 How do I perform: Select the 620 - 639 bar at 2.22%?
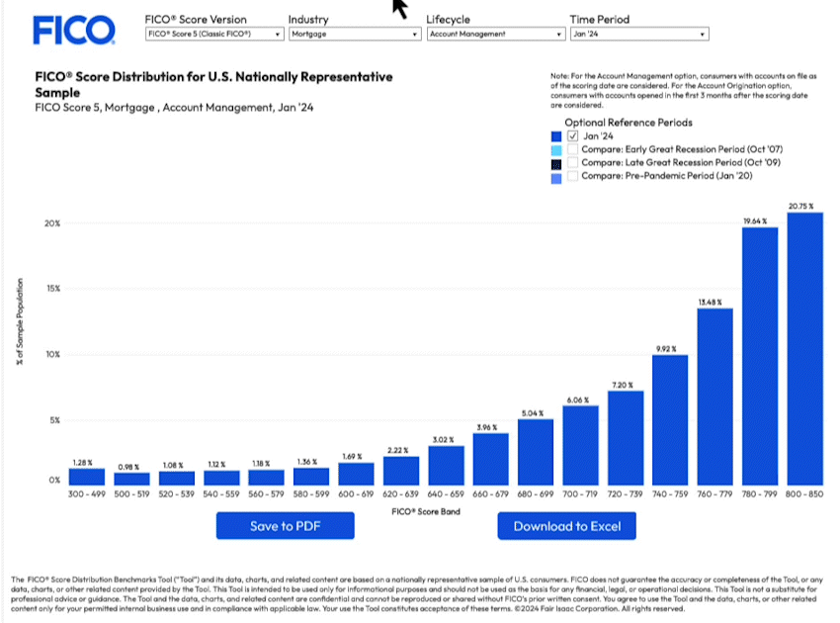[x=400, y=472]
